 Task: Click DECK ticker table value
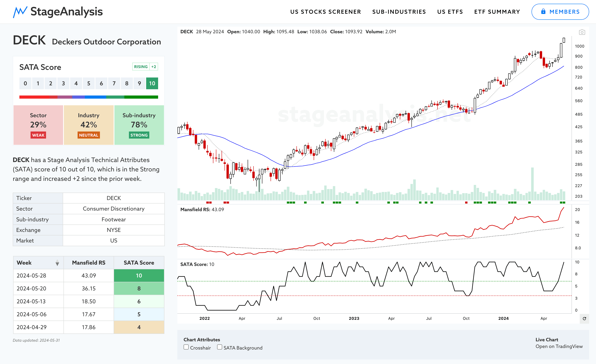point(114,198)
